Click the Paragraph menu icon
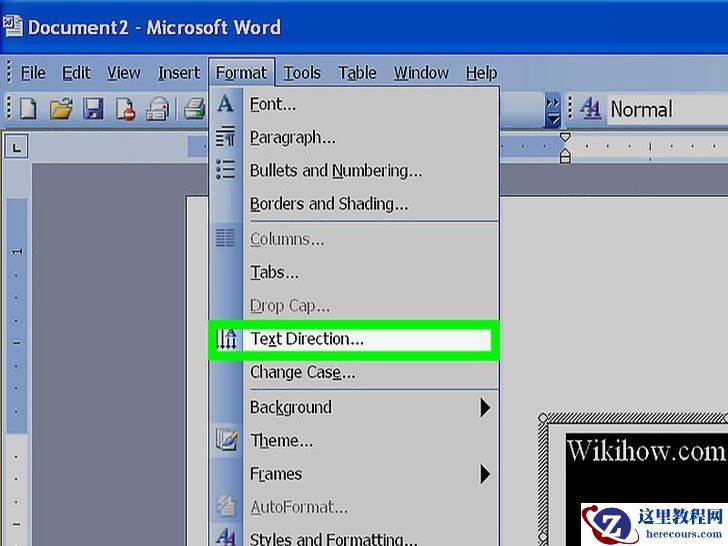 226,136
